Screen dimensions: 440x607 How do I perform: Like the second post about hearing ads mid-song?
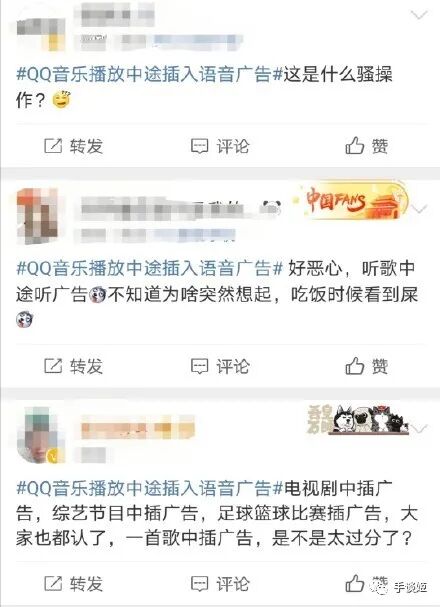(x=354, y=365)
